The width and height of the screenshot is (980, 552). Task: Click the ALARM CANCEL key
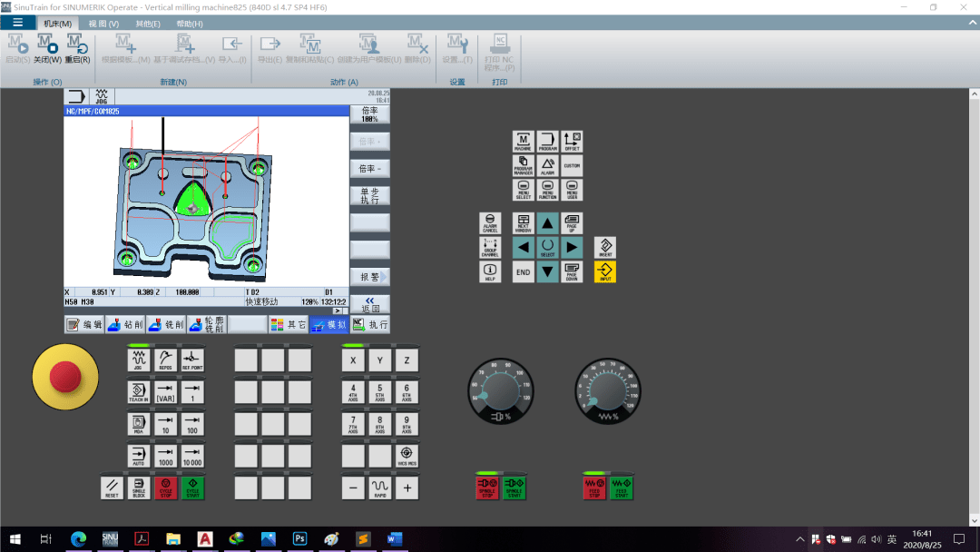pos(490,223)
